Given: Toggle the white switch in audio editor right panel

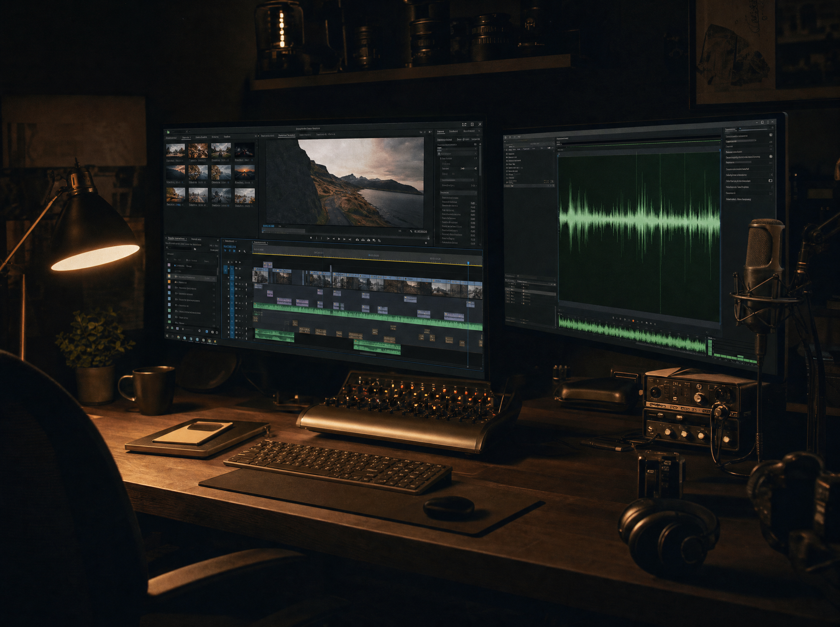Looking at the screenshot, I should click(x=771, y=181).
